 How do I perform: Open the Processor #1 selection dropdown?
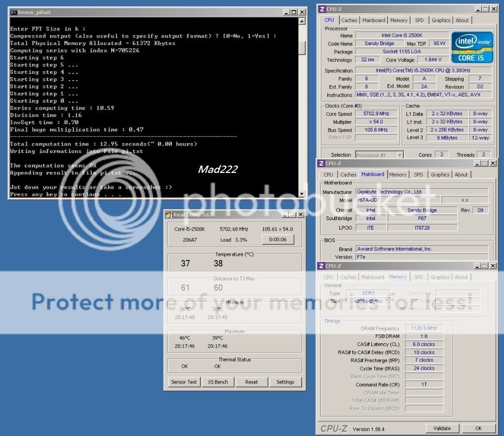(399, 155)
